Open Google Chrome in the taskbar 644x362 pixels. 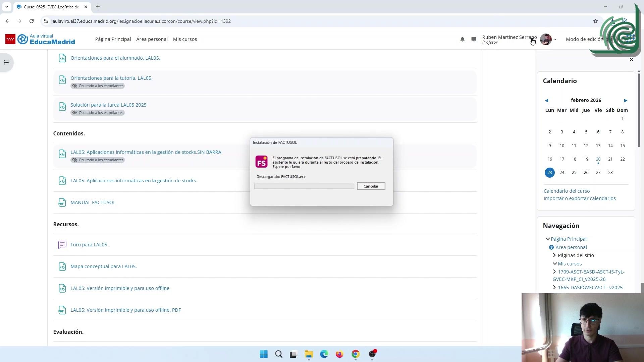point(356,354)
